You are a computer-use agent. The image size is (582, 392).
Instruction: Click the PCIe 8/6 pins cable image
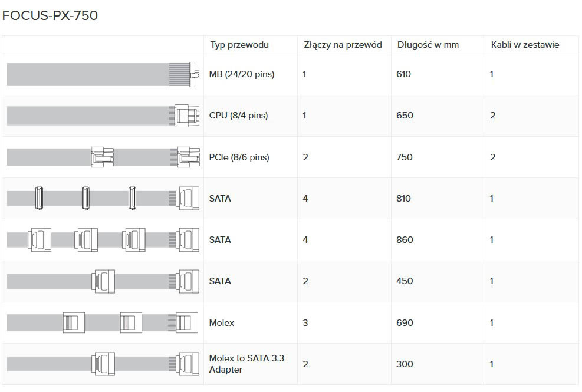tap(103, 157)
